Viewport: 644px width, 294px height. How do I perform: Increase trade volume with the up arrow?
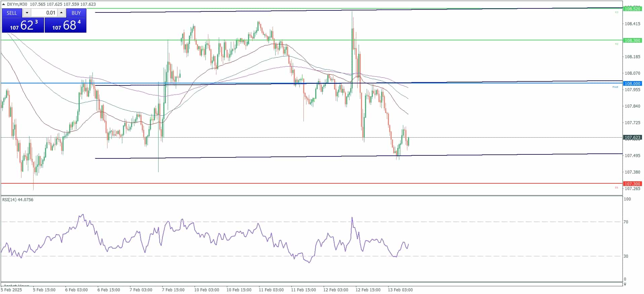point(61,13)
